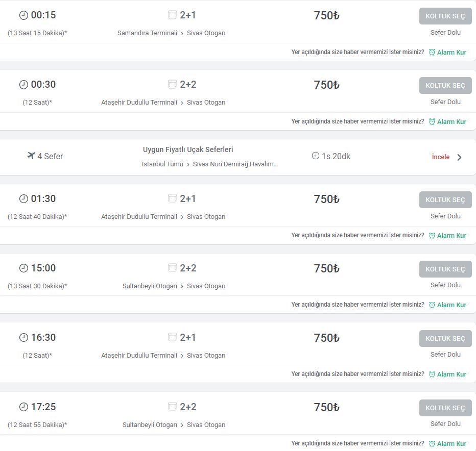Open the İncele link for flights
This screenshot has height=451, width=476.
(x=441, y=157)
